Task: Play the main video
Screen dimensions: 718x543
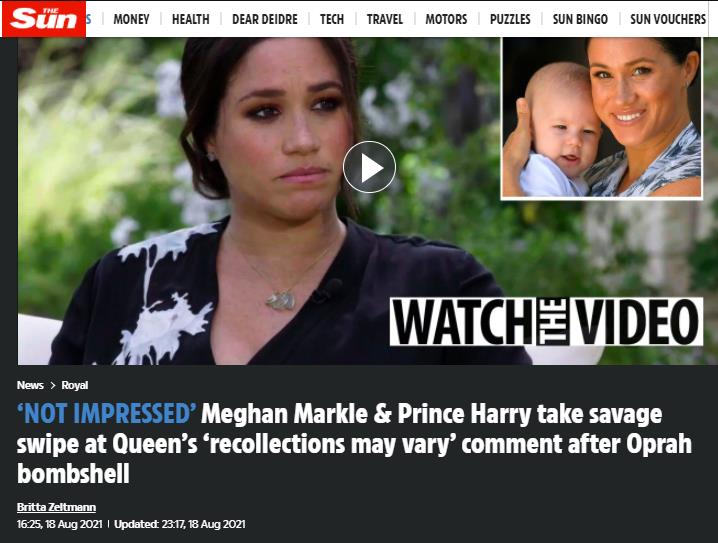Action: pyautogui.click(x=370, y=167)
